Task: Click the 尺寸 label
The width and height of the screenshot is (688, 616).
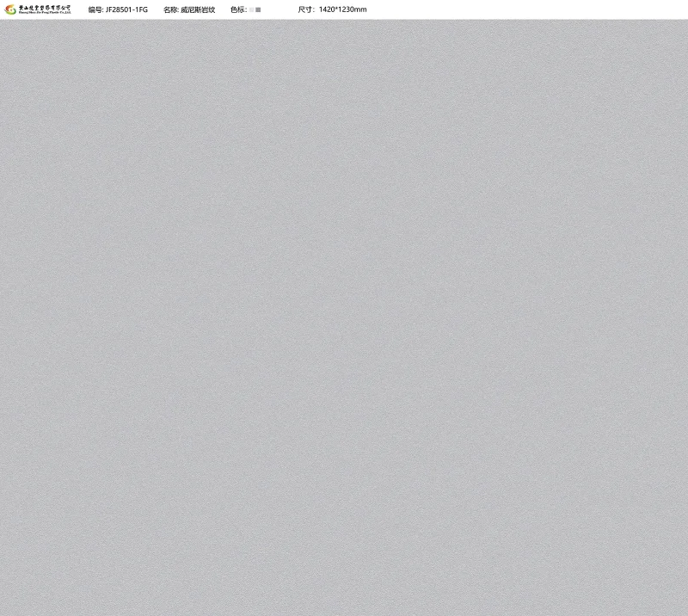Action: point(306,9)
